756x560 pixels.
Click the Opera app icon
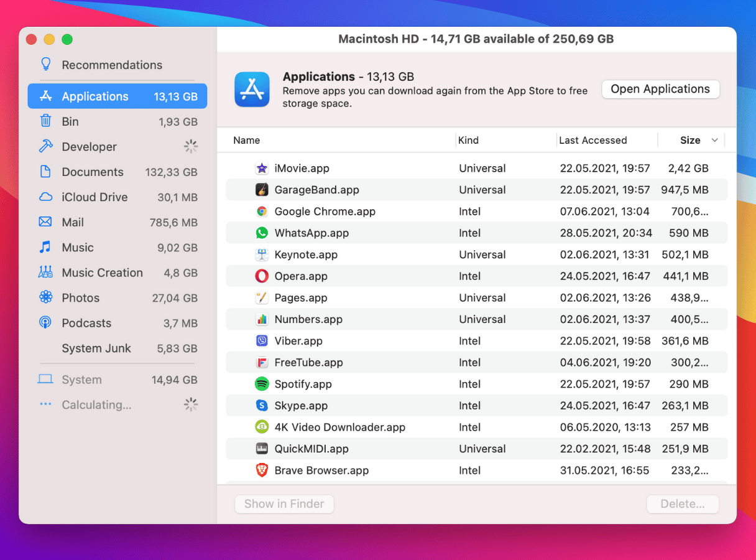pos(262,276)
